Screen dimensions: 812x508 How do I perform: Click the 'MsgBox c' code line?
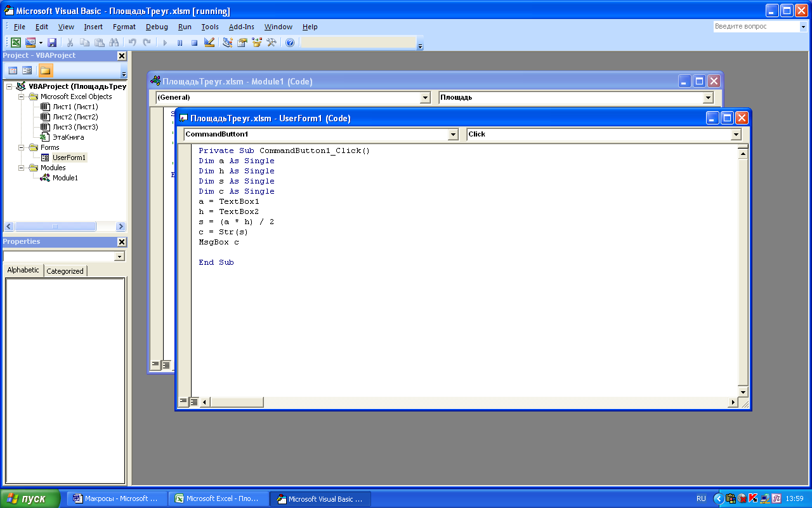219,242
